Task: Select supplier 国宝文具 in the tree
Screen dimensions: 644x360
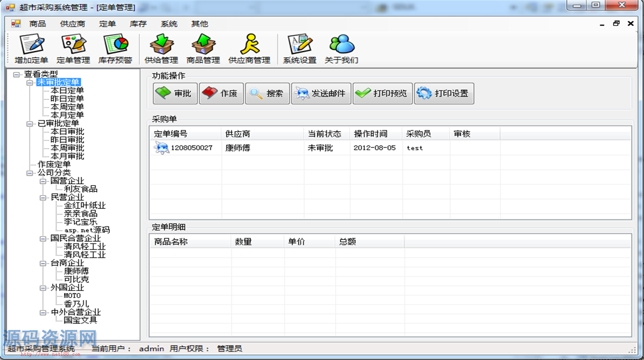Action: [80, 320]
